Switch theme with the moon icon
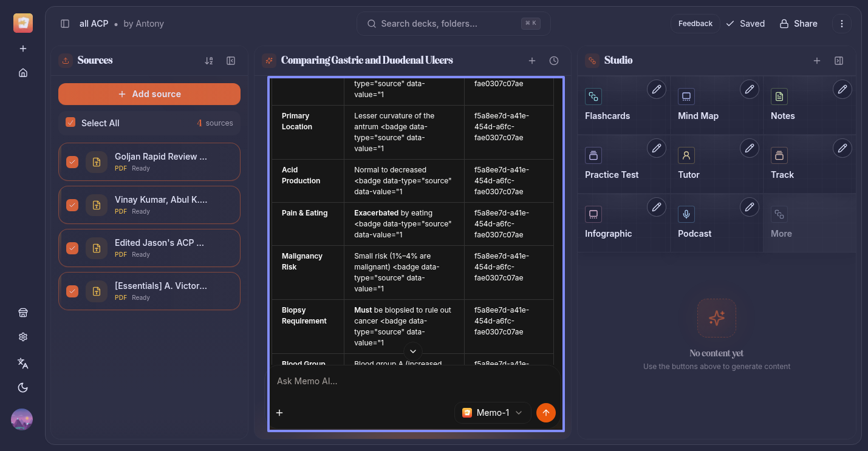The width and height of the screenshot is (868, 451). [23, 388]
